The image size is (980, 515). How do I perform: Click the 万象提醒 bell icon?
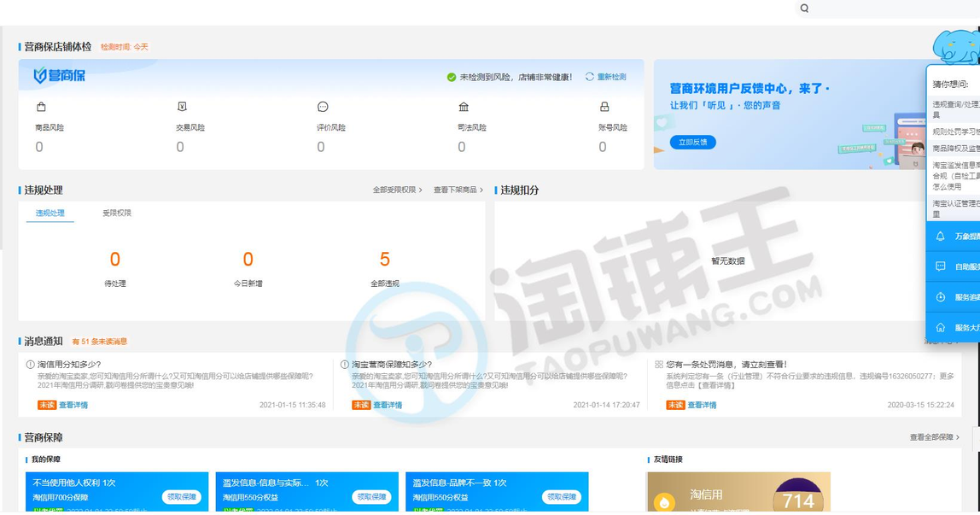point(940,237)
